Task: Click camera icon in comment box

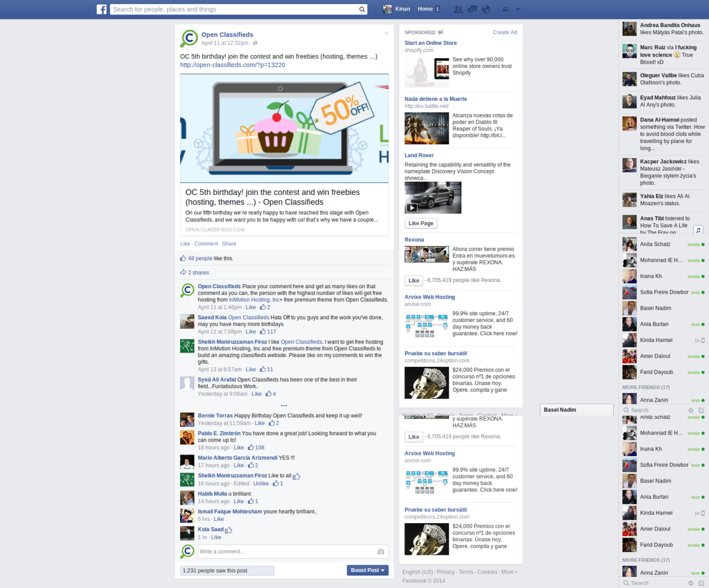Action: point(381,551)
